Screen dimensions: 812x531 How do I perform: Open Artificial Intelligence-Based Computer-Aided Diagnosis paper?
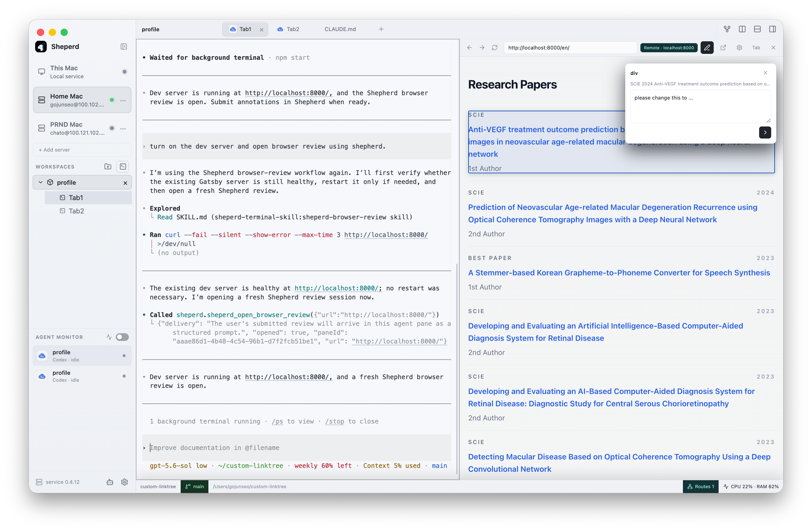[605, 332]
